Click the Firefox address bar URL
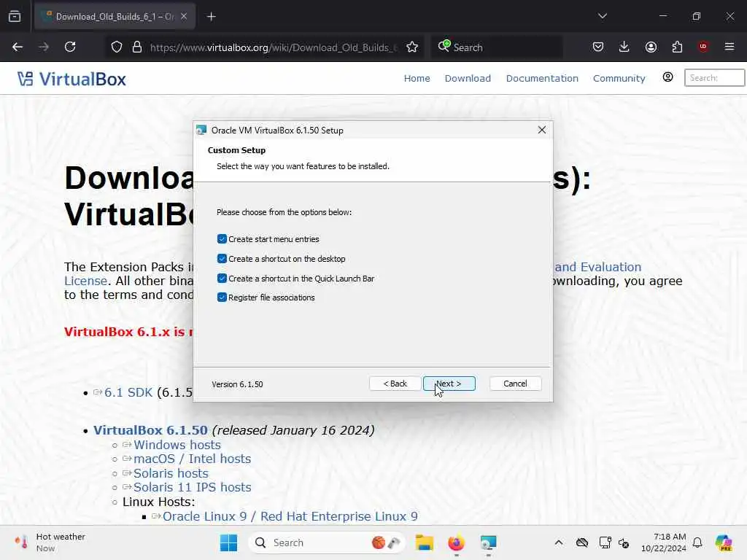The width and height of the screenshot is (747, 560). click(x=273, y=47)
